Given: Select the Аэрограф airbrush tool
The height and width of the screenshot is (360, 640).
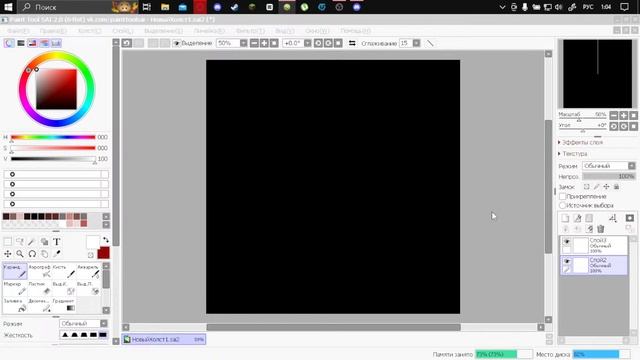Looking at the screenshot, I should click(x=40, y=271).
